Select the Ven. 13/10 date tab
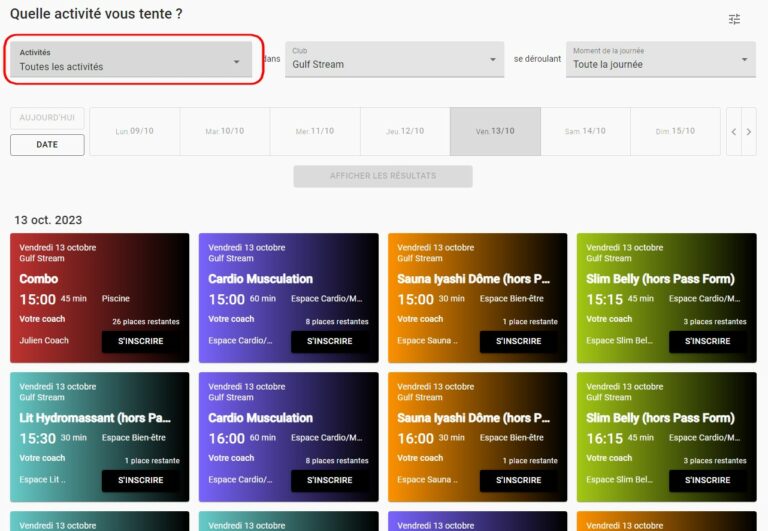The width and height of the screenshot is (768, 531). pos(495,131)
